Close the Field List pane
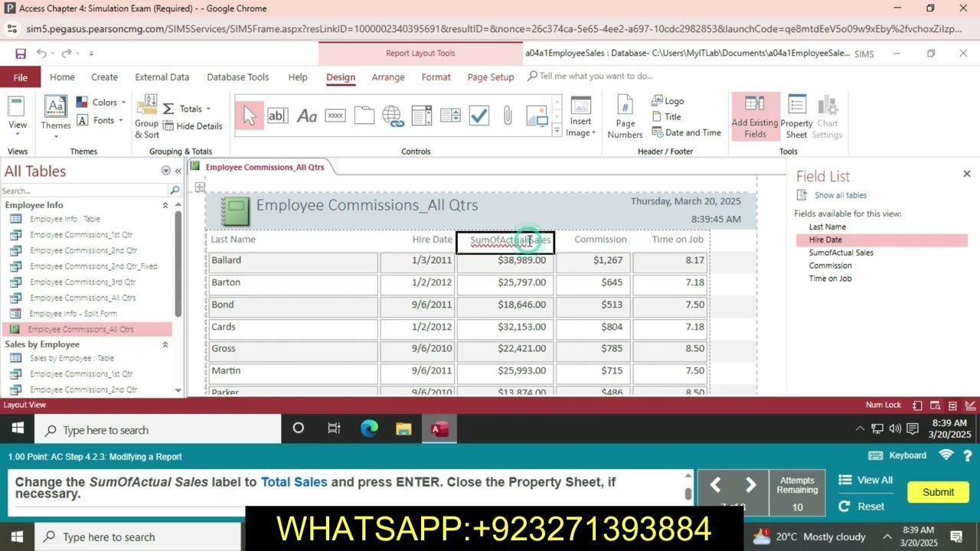 pyautogui.click(x=966, y=174)
